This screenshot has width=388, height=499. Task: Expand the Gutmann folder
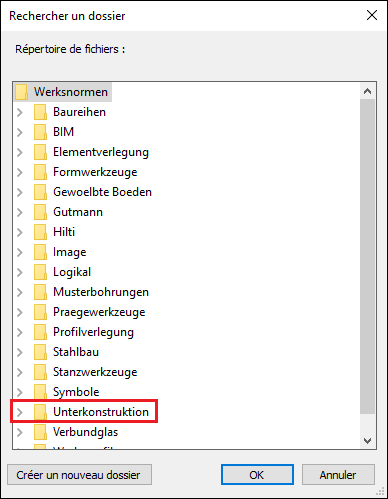point(20,212)
